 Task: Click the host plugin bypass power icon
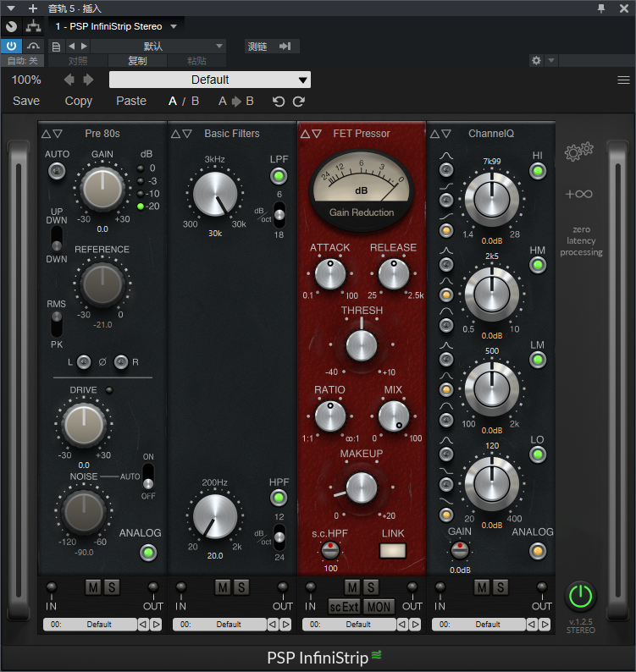[11, 46]
